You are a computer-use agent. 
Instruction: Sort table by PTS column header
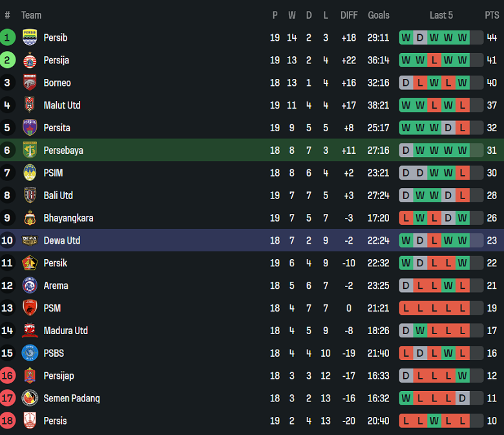tap(492, 15)
